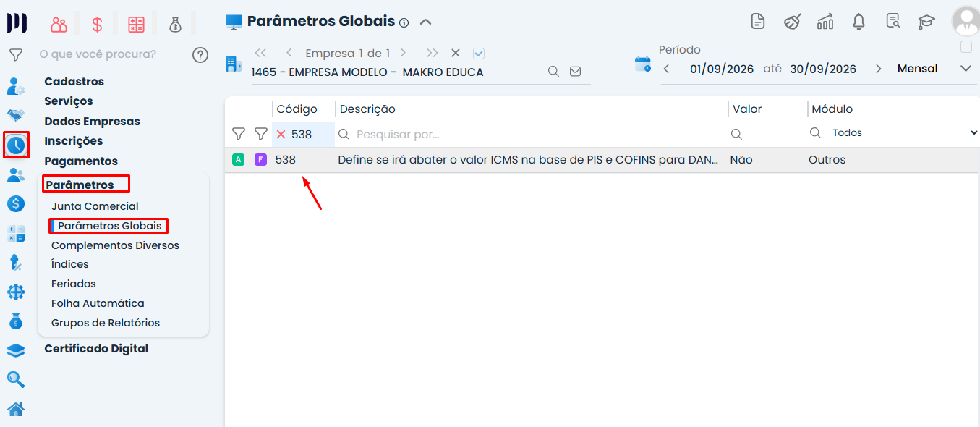The height and width of the screenshot is (427, 980).
Task: Click the second grid filter funnel icon
Action: 261,134
